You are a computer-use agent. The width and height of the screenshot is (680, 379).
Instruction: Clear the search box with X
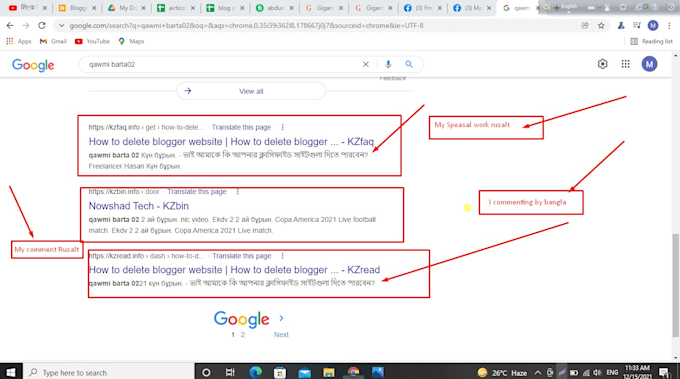pos(366,64)
